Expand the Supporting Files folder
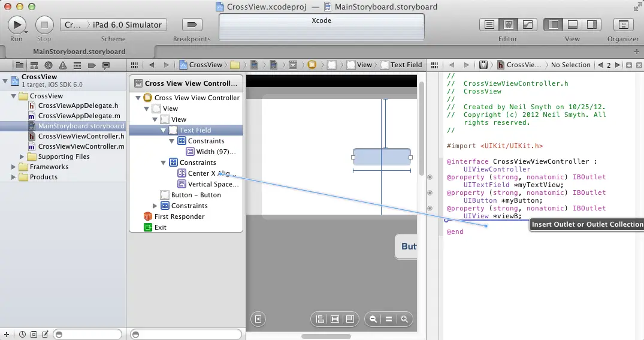The height and width of the screenshot is (340, 644). click(23, 157)
